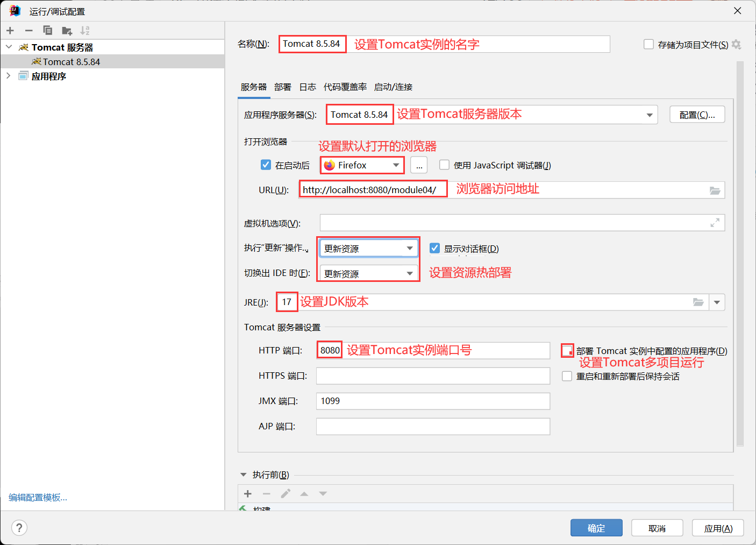Enable 重启和重新部署后保持会话 checkbox
The height and width of the screenshot is (545, 756).
[x=567, y=376]
